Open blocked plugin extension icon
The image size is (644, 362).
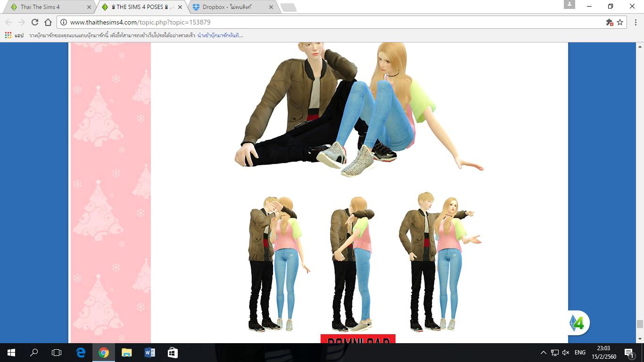point(610,22)
